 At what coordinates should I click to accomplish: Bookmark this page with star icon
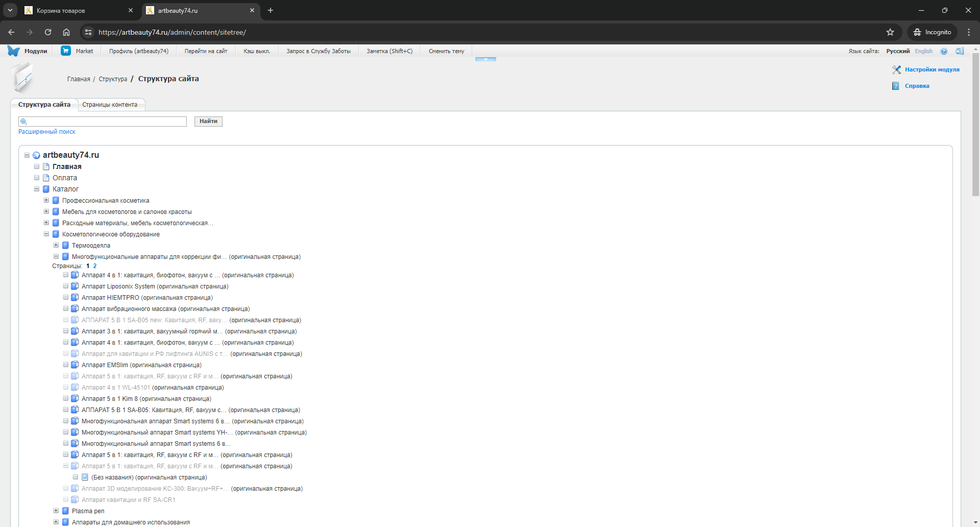890,32
